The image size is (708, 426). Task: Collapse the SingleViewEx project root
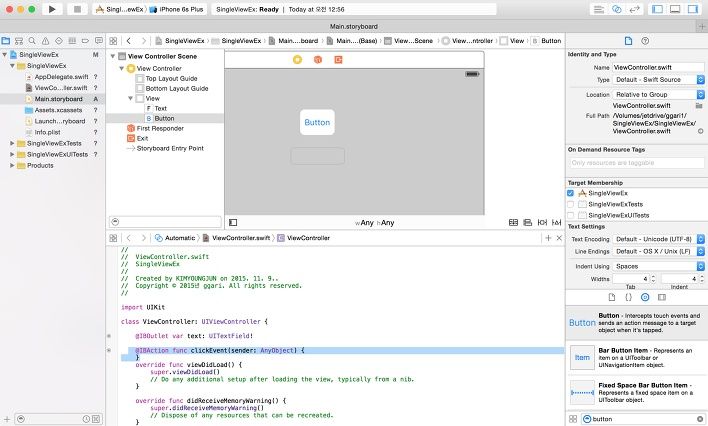coord(5,54)
